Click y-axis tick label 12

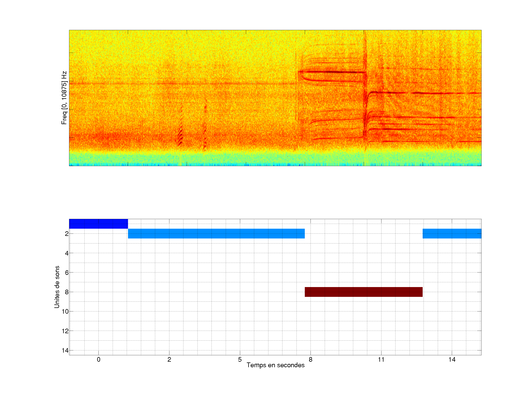pyautogui.click(x=65, y=331)
